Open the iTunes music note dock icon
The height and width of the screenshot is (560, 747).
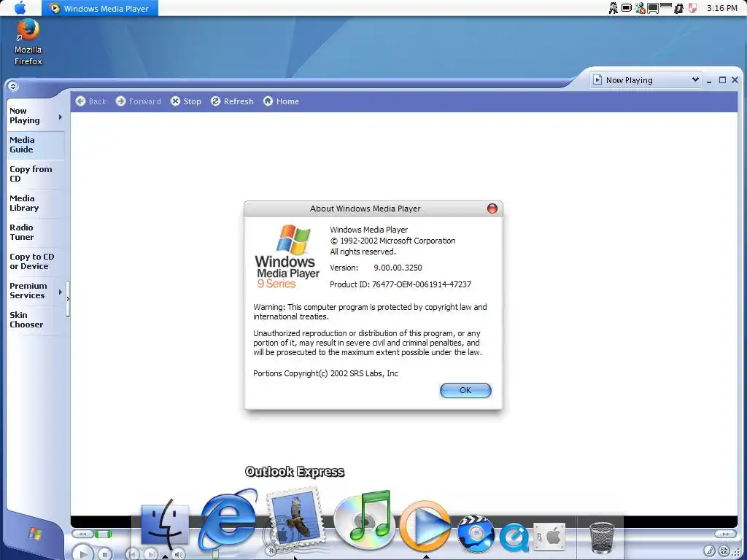pos(363,519)
